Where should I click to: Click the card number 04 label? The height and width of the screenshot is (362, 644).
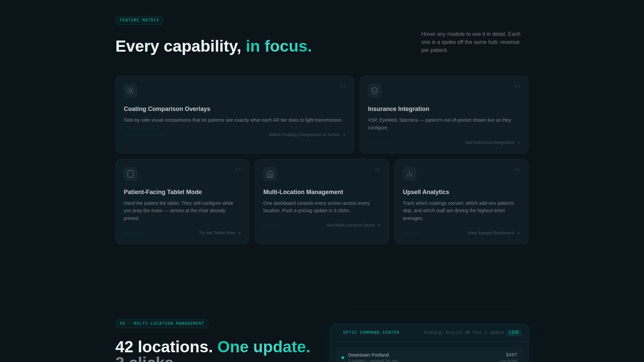tap(238, 170)
